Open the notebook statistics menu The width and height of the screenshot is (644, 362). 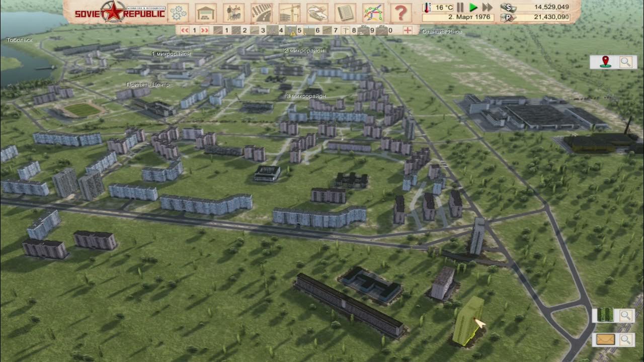[x=345, y=13]
